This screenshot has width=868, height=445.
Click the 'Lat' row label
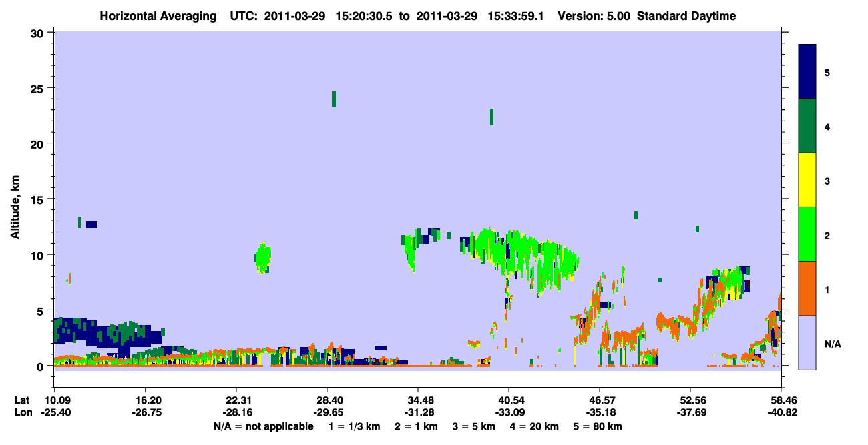[21, 400]
